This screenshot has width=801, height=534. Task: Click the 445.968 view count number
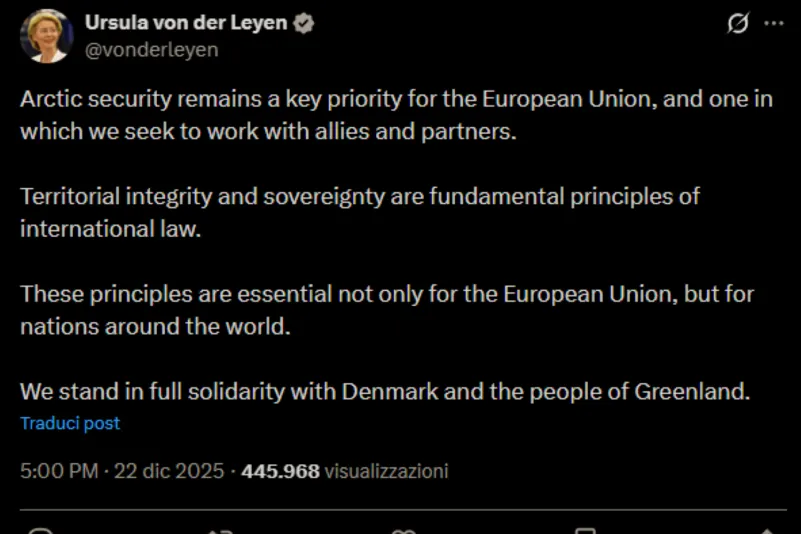[x=280, y=471]
